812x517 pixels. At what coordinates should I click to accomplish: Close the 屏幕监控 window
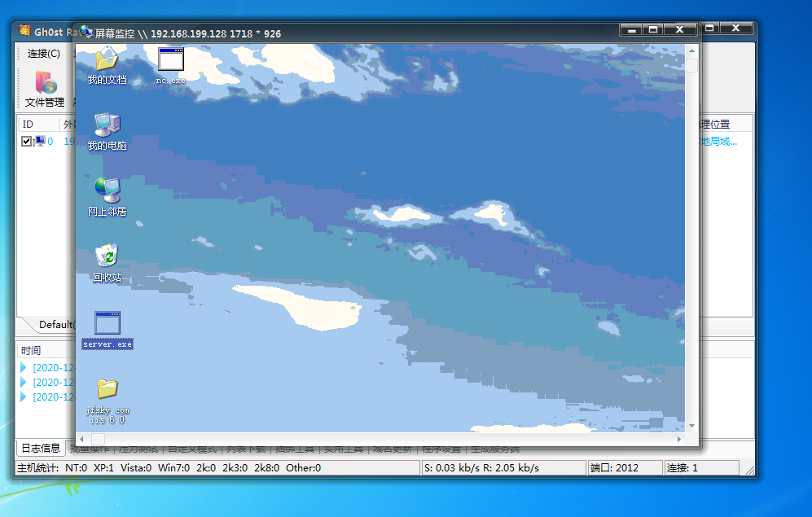point(680,29)
